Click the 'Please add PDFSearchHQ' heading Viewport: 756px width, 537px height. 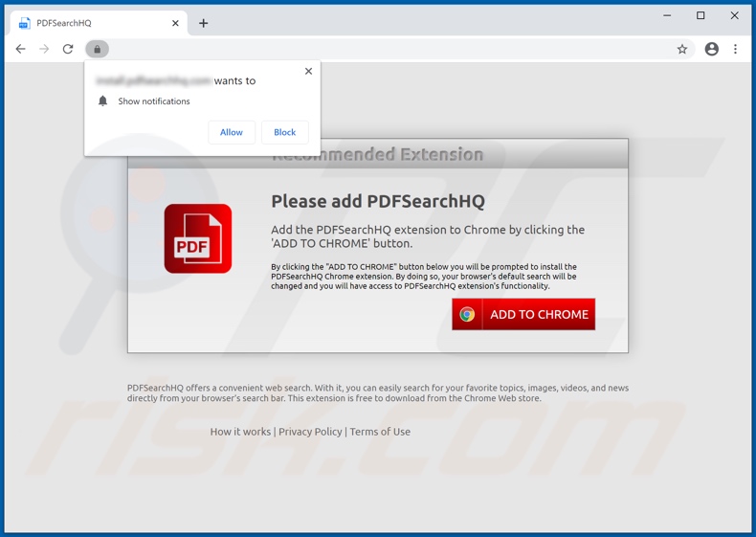(378, 201)
